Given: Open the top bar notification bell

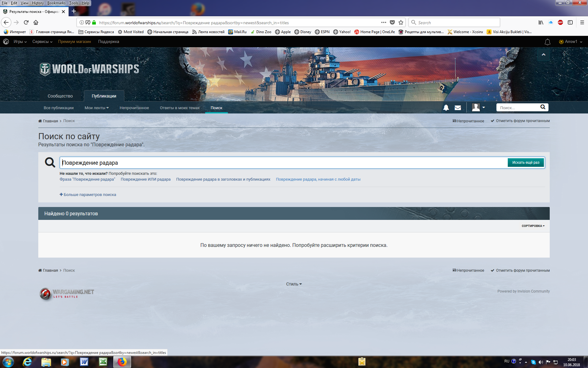Looking at the screenshot, I should click(548, 42).
